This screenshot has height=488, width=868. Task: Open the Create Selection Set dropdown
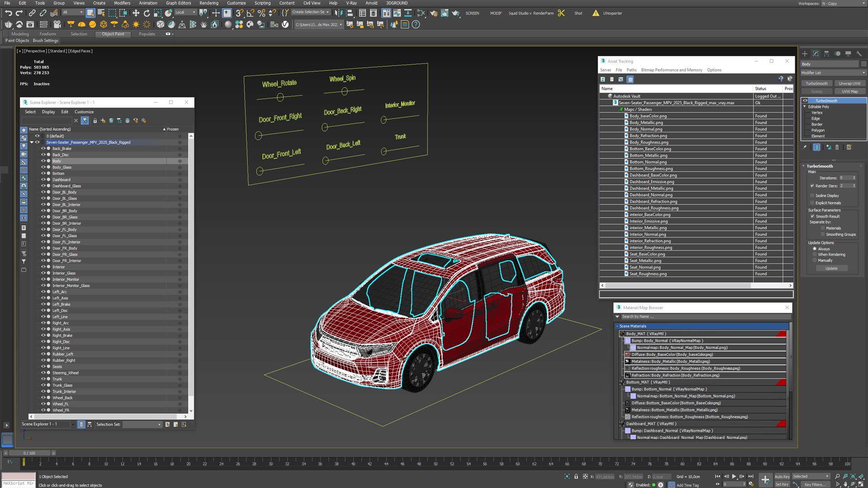tap(310, 12)
